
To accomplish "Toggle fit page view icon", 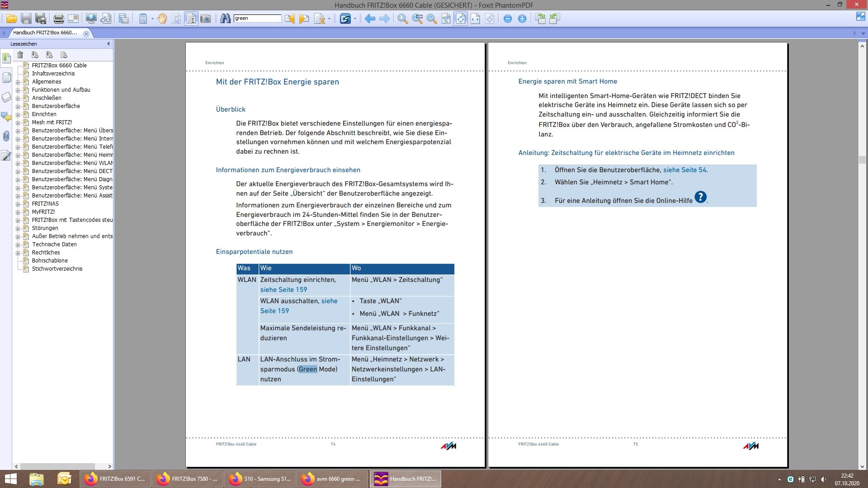I will pyautogui.click(x=461, y=19).
